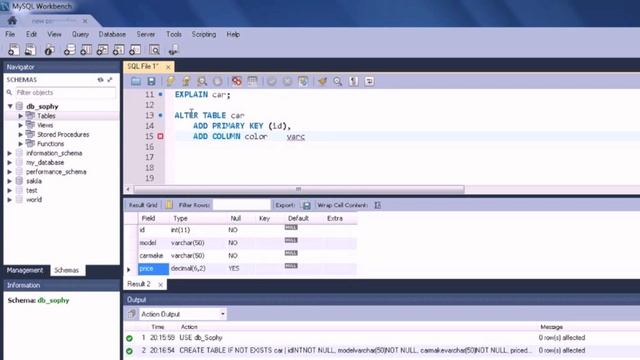Open the Scripting menu

coord(204,34)
